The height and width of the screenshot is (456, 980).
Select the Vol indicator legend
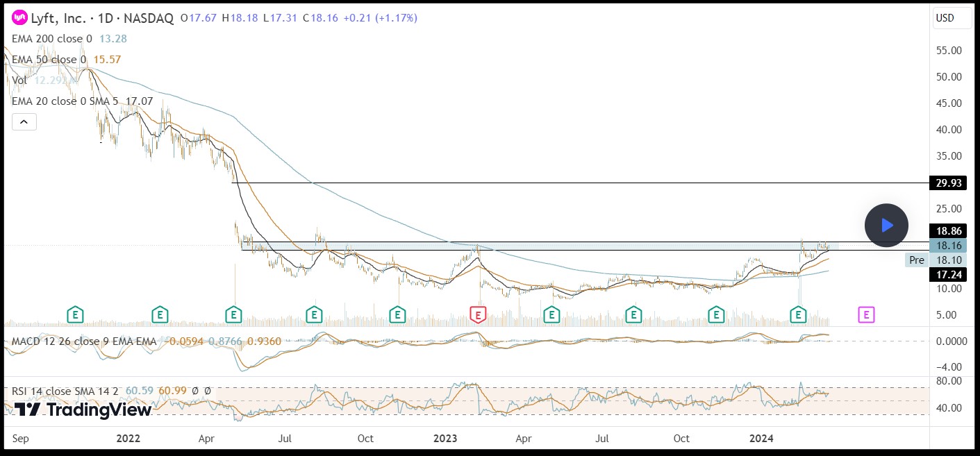coord(19,81)
